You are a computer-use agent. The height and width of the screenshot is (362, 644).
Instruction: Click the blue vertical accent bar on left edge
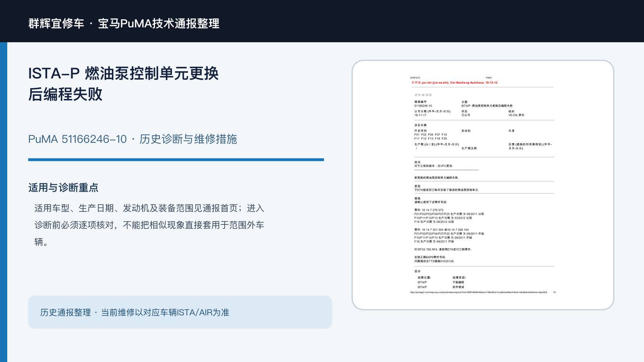coord(4,202)
